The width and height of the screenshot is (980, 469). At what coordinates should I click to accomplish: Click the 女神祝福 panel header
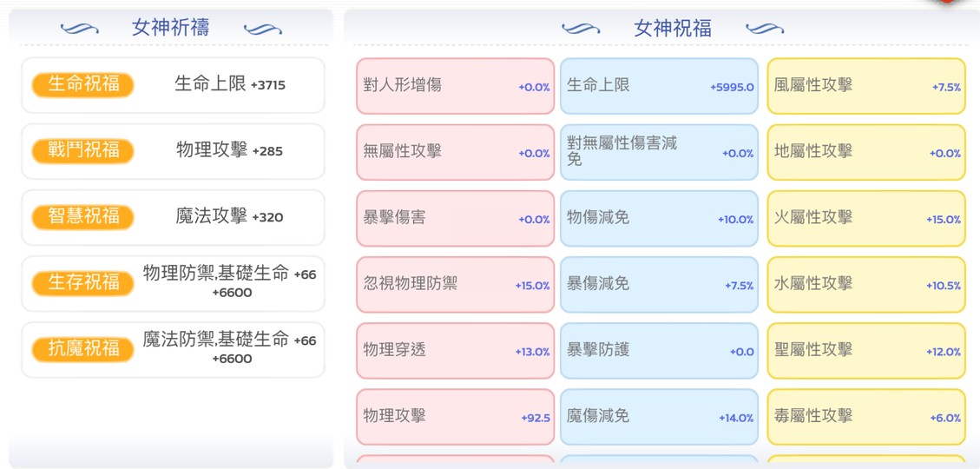point(672,28)
